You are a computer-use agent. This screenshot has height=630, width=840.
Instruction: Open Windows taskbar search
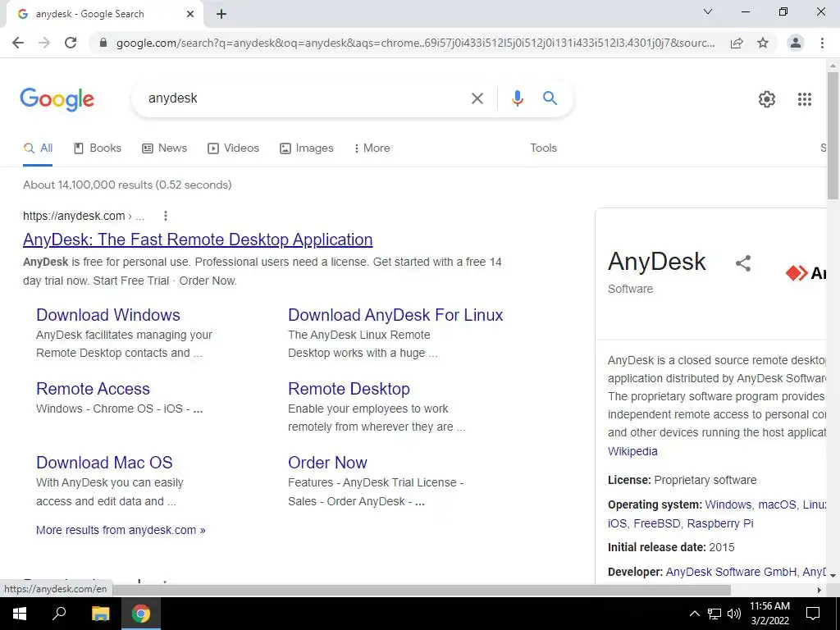click(59, 614)
